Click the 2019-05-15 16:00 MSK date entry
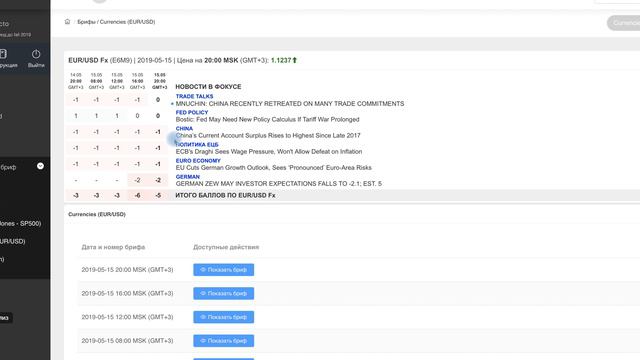Image resolution: width=640 pixels, height=360 pixels. (127, 293)
